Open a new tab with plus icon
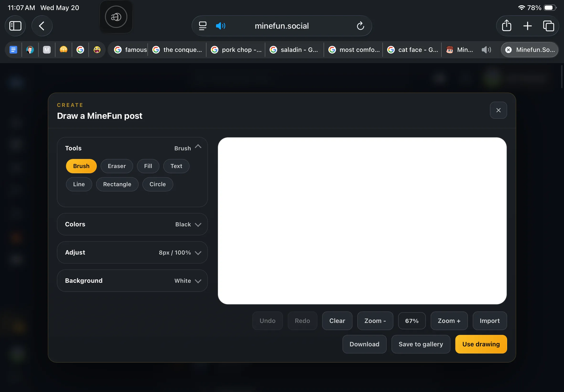 point(527,26)
